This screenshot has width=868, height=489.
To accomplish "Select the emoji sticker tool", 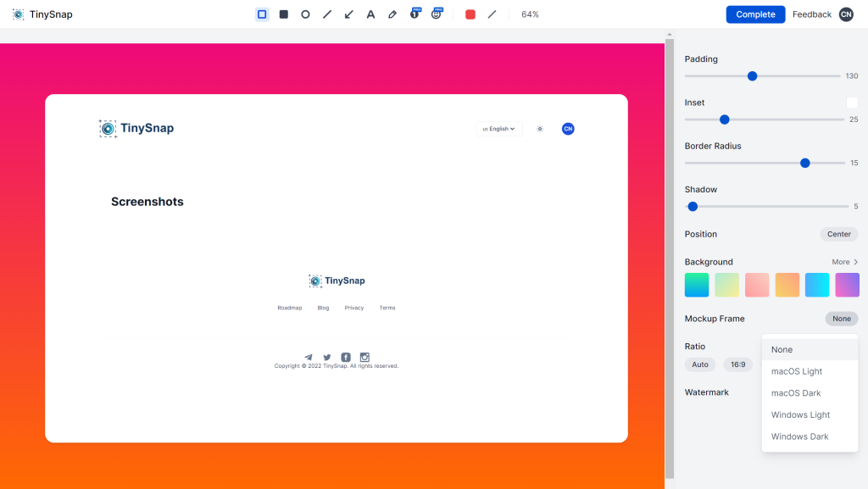I will (x=437, y=14).
